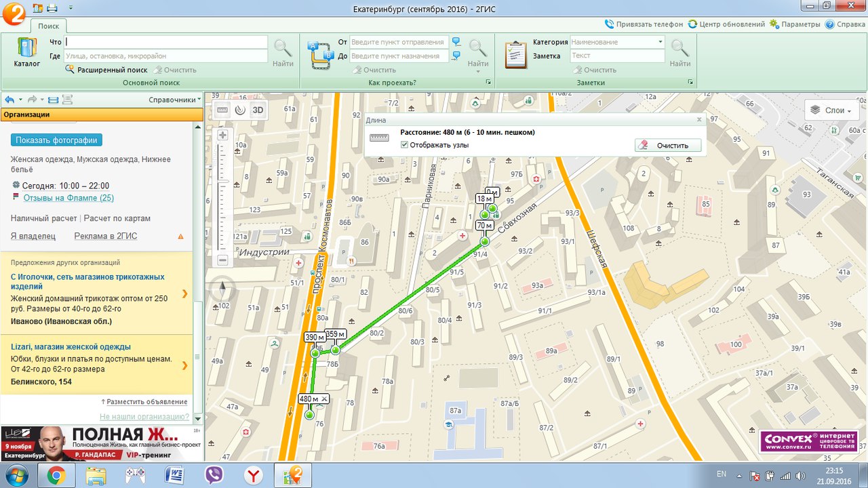Open Yandex Browser from the taskbar
The height and width of the screenshot is (488, 868).
(253, 476)
